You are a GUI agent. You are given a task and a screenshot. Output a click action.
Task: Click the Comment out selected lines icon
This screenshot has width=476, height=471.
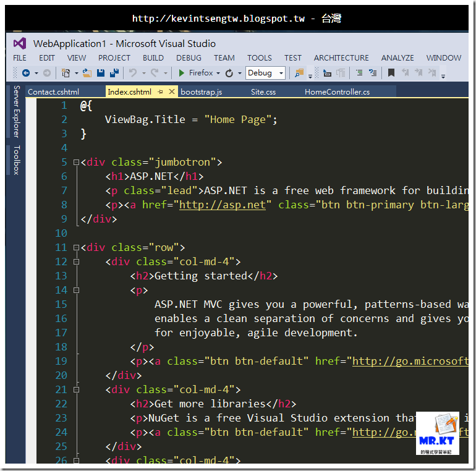359,73
